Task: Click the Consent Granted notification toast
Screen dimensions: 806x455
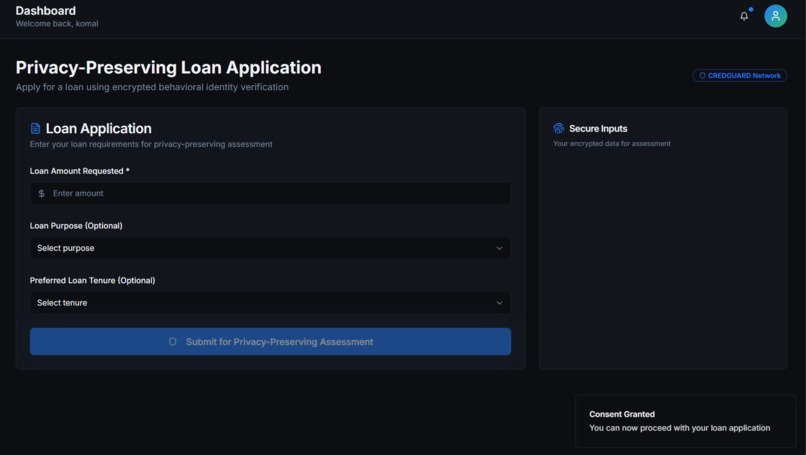Action: [686, 421]
